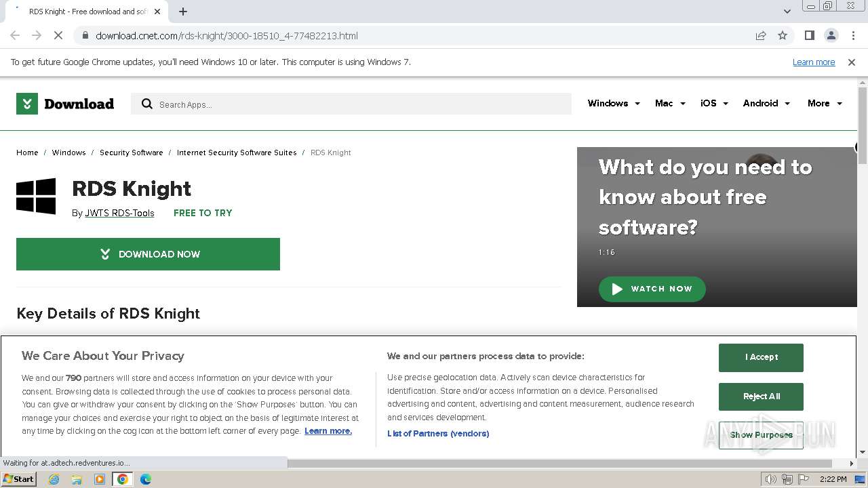Image resolution: width=868 pixels, height=488 pixels.
Task: Open JWTS RDS-Tools developer link
Action: coord(119,213)
